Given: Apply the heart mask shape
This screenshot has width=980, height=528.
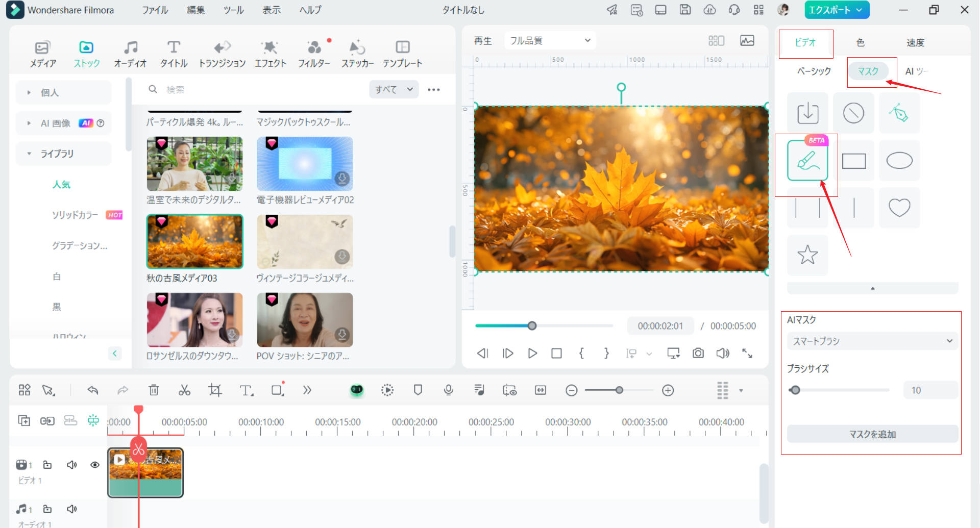Looking at the screenshot, I should click(899, 208).
